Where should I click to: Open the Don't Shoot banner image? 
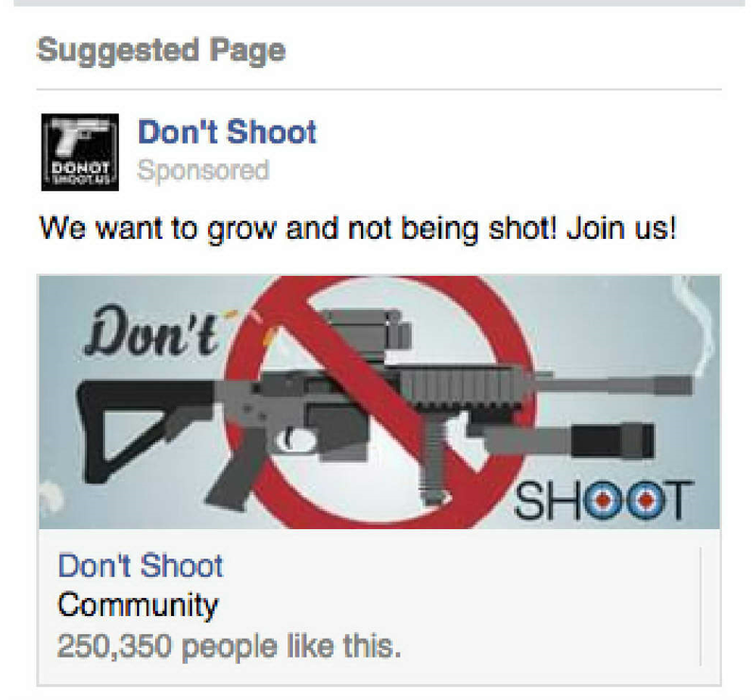point(379,402)
